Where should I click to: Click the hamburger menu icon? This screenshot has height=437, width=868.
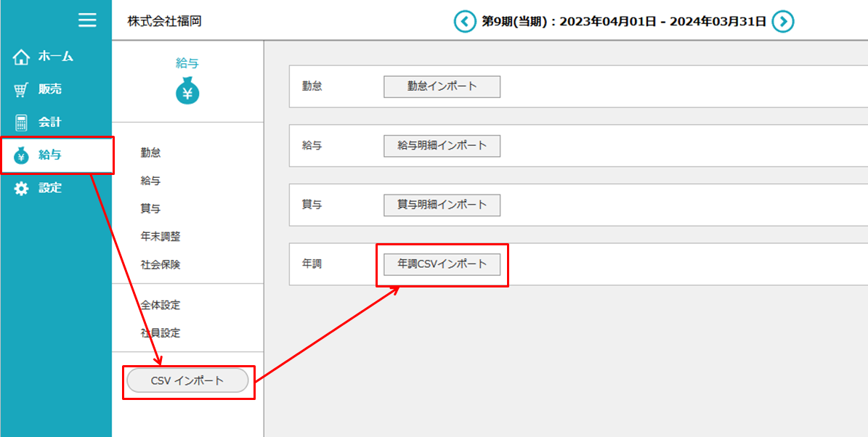tap(87, 20)
